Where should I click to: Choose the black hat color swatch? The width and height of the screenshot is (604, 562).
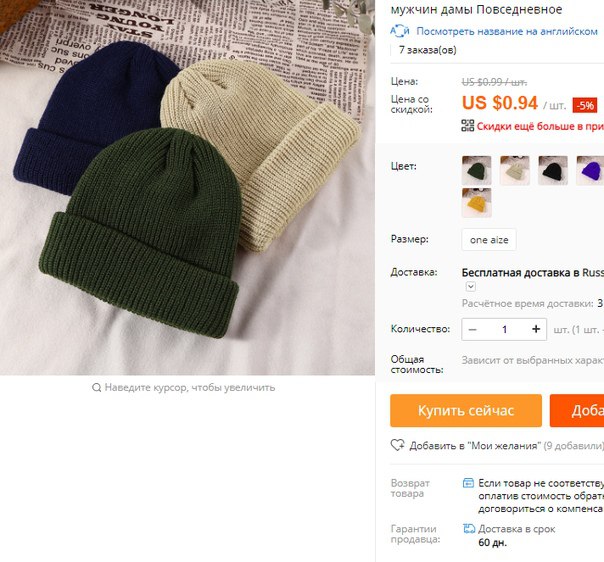point(553,170)
